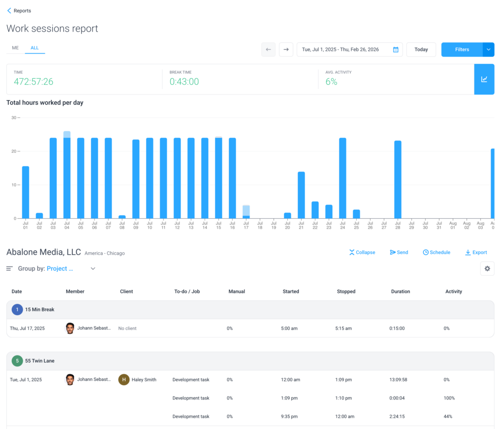
Task: Click the back arrow next to Reports
Action: (9, 10)
